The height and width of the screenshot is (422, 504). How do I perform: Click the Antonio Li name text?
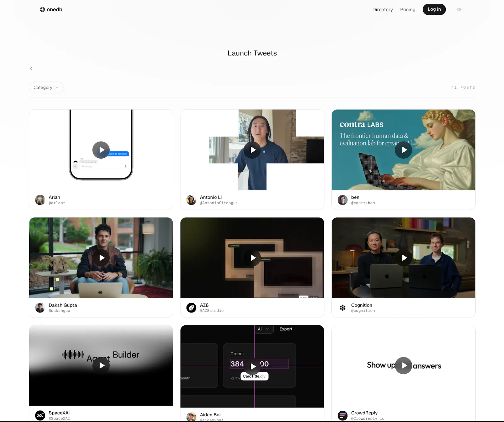click(x=211, y=197)
